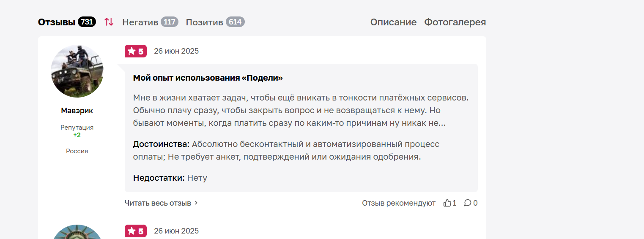Click the Достоинства label

pos(162,144)
